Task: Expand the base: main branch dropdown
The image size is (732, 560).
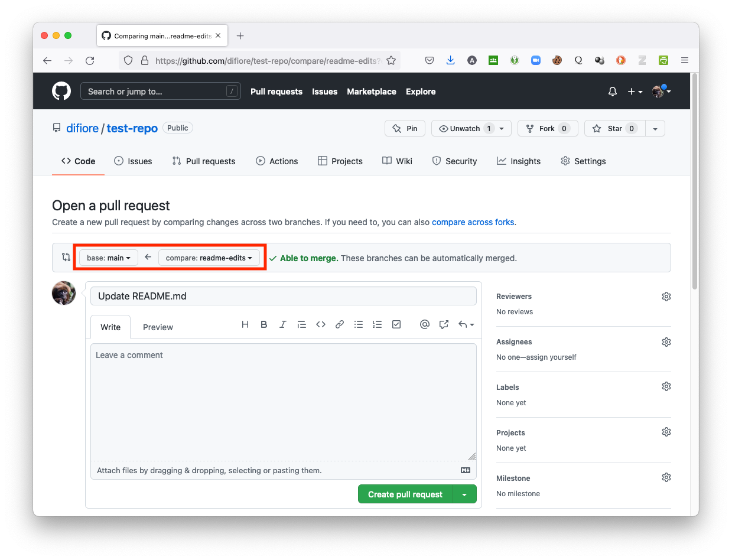Action: click(x=109, y=258)
